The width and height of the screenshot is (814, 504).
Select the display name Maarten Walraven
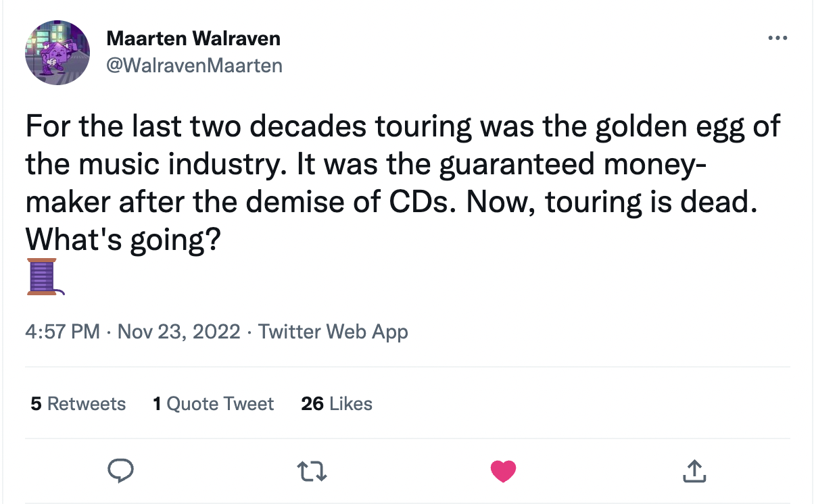coord(193,38)
